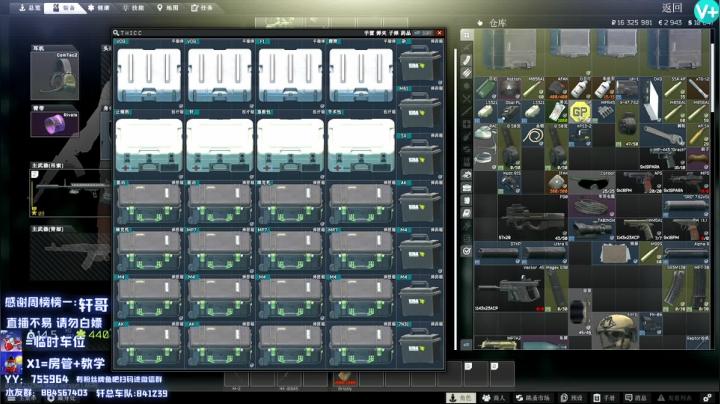Select the Rotton helmet item
Image resolution: width=720 pixels, height=404 pixels.
click(x=509, y=88)
